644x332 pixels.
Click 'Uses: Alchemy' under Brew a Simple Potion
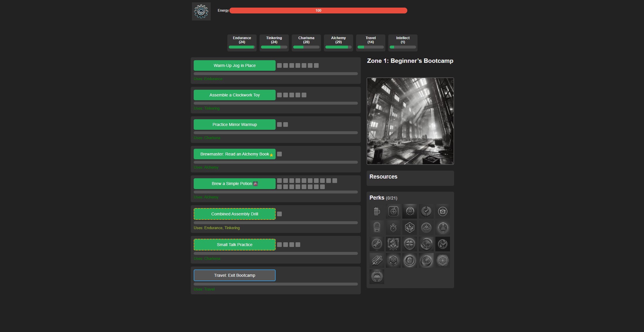206,197
